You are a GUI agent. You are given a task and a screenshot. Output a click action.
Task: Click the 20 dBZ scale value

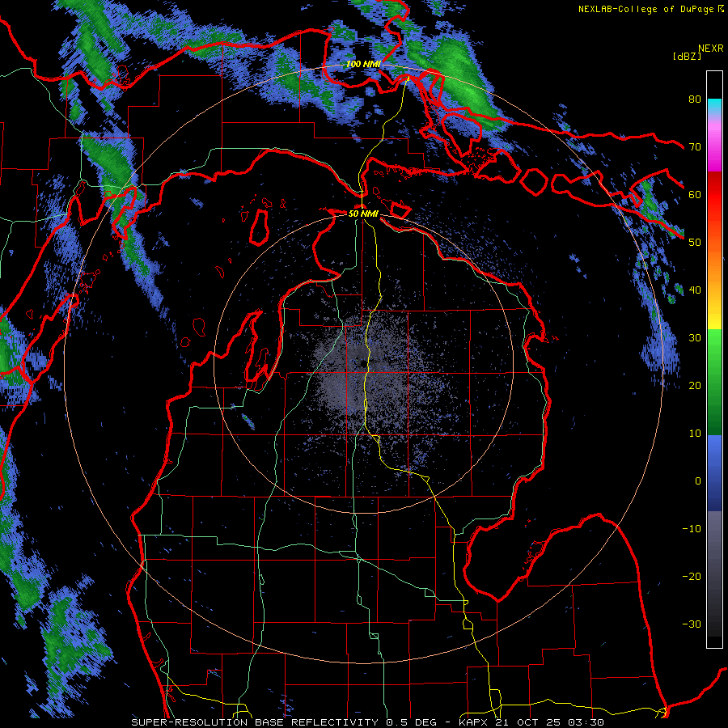pyautogui.click(x=695, y=386)
